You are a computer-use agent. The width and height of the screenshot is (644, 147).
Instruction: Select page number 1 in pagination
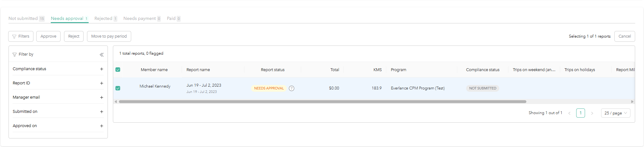click(x=580, y=113)
